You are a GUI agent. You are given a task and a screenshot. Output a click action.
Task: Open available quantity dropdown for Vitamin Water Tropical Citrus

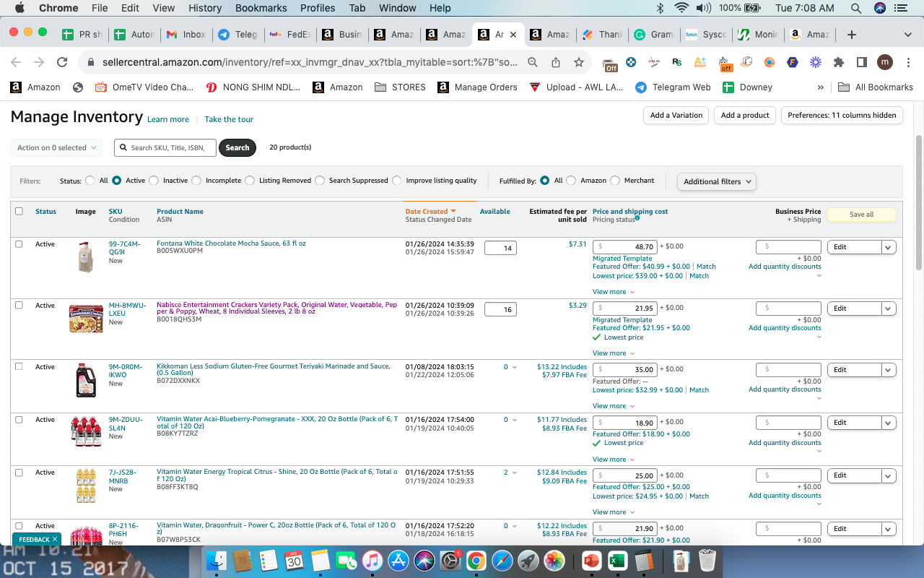click(510, 473)
